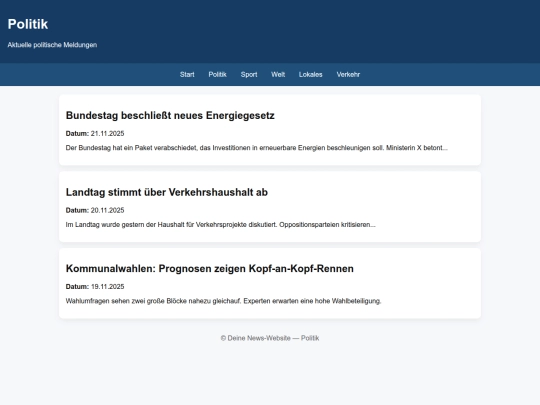540x405 pixels.
Task: Go to the Verkehr section
Action: 348,74
